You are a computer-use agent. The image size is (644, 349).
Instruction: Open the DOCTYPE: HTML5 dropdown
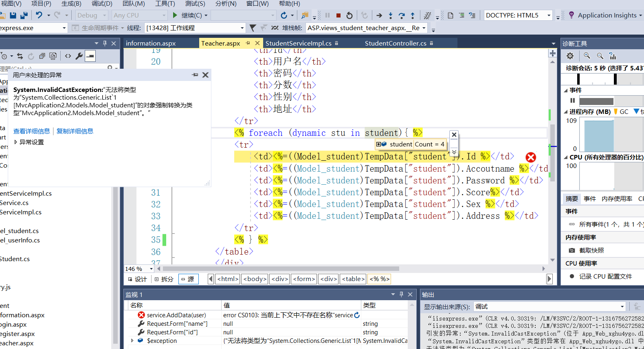click(549, 15)
